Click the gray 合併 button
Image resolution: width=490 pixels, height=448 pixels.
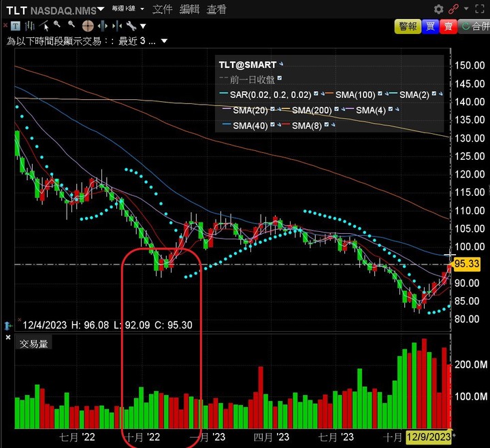pyautogui.click(x=474, y=27)
